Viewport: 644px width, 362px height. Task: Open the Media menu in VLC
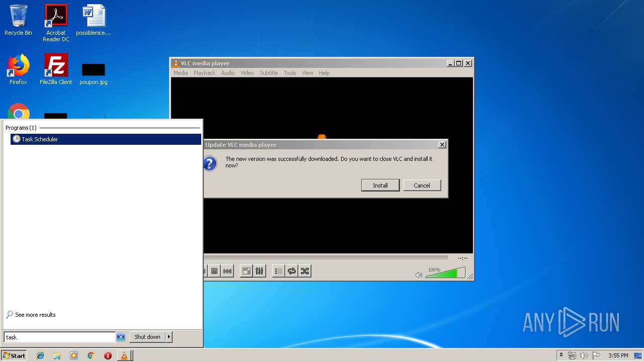point(181,73)
